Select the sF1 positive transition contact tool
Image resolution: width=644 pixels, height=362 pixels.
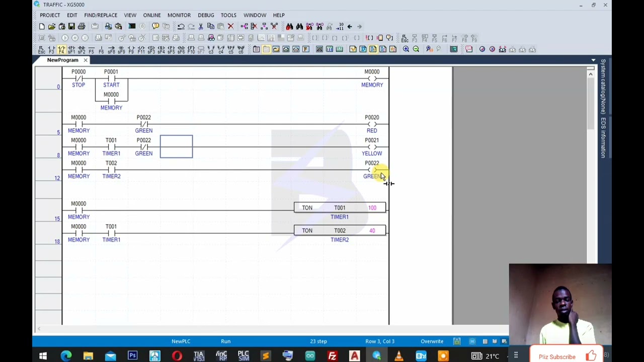pos(71,49)
